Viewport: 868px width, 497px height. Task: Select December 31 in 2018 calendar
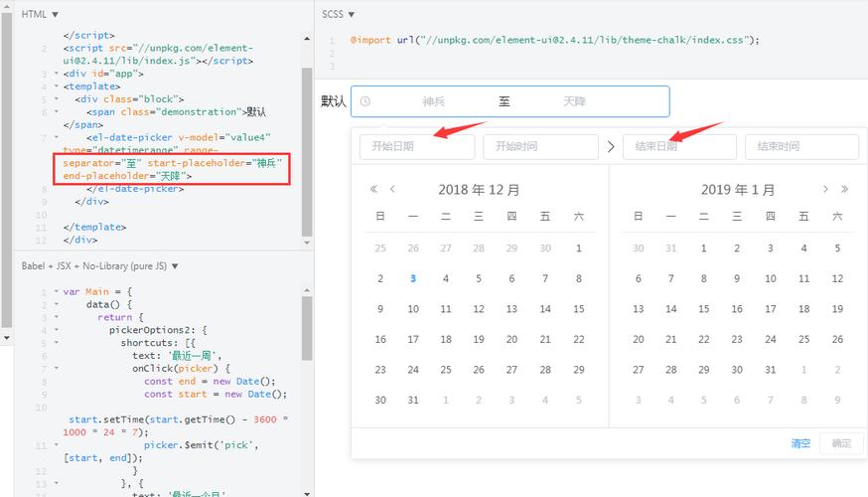tap(413, 400)
